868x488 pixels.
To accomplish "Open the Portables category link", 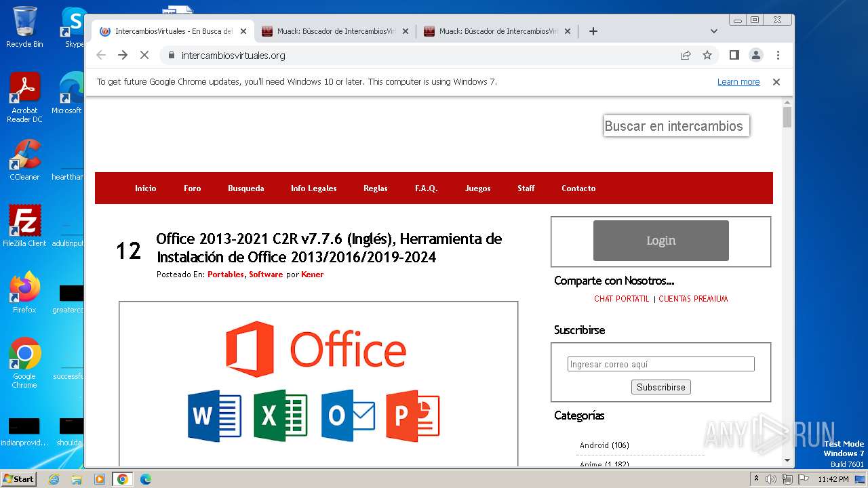I will (x=226, y=274).
